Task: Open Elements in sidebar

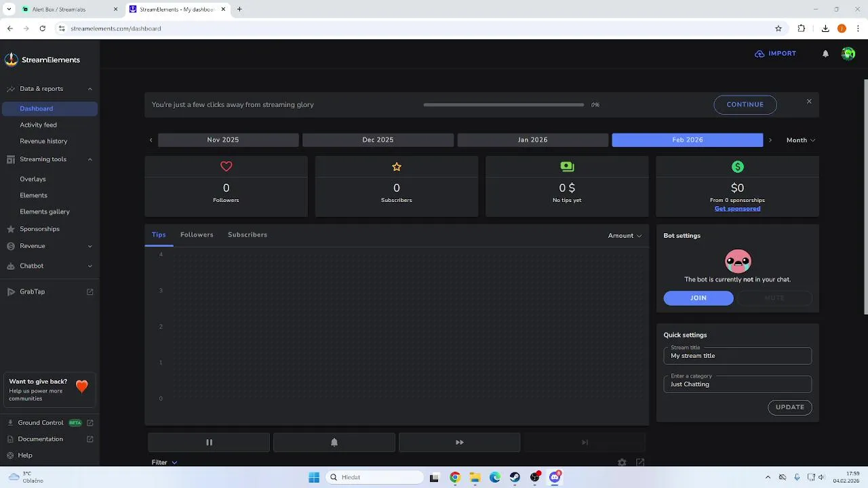Action: click(x=33, y=195)
